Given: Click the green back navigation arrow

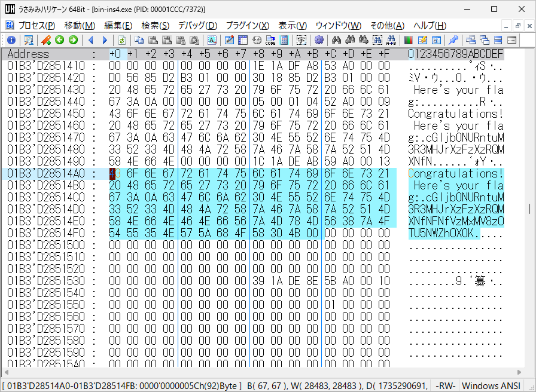Looking at the screenshot, I should click(59, 41).
